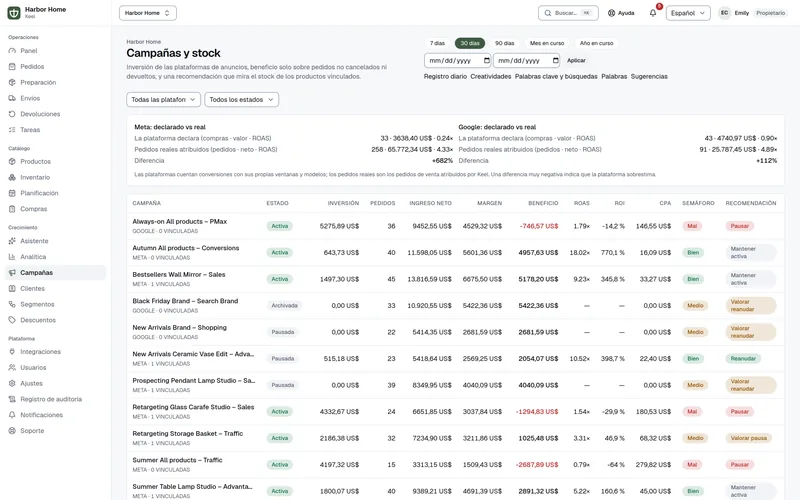Select the 90 días range
The image size is (800, 500).
pyautogui.click(x=505, y=43)
